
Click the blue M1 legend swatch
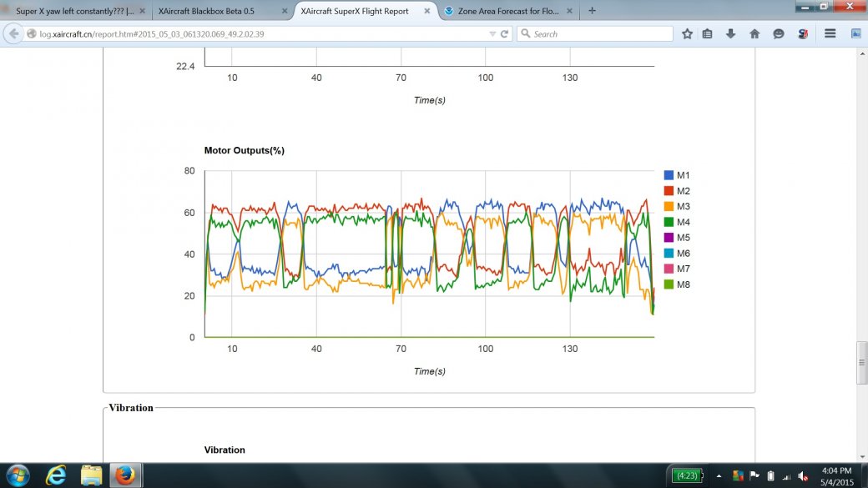coord(669,175)
